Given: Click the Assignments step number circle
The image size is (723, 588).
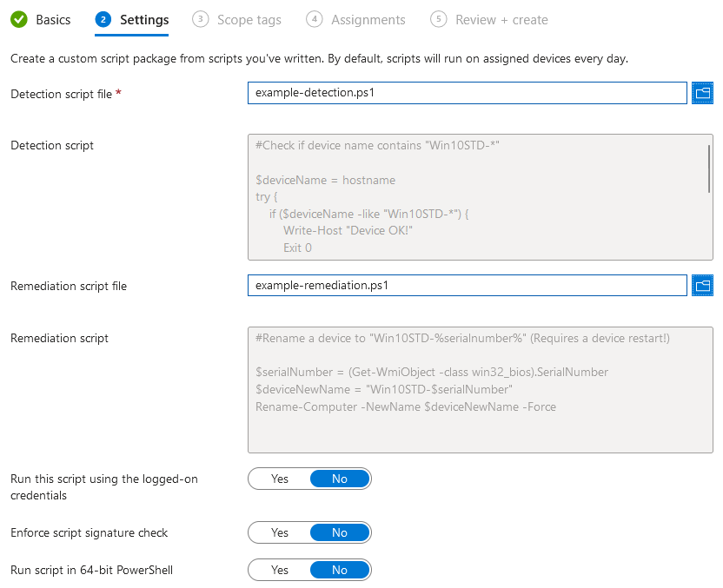Looking at the screenshot, I should click(x=313, y=20).
